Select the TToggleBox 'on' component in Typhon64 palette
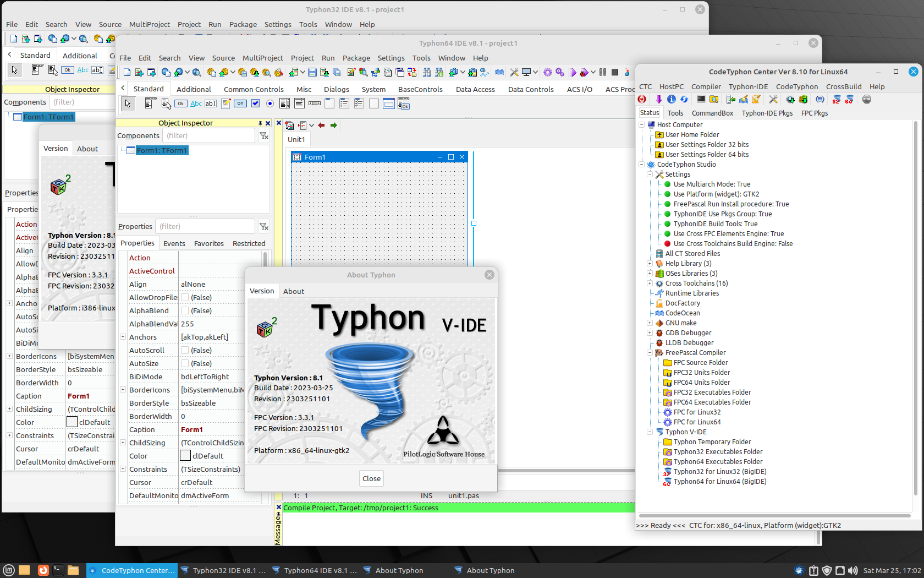Viewport: 924px width, 578px height. (240, 103)
